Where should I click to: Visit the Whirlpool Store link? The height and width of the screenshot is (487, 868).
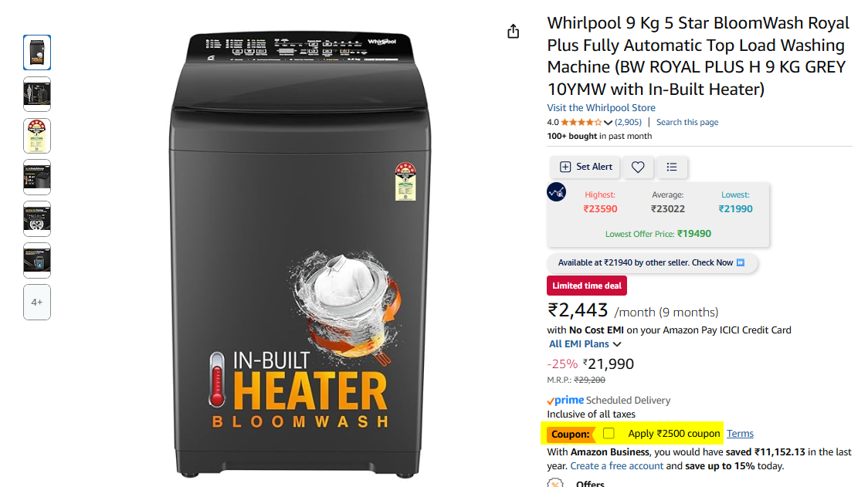point(601,108)
